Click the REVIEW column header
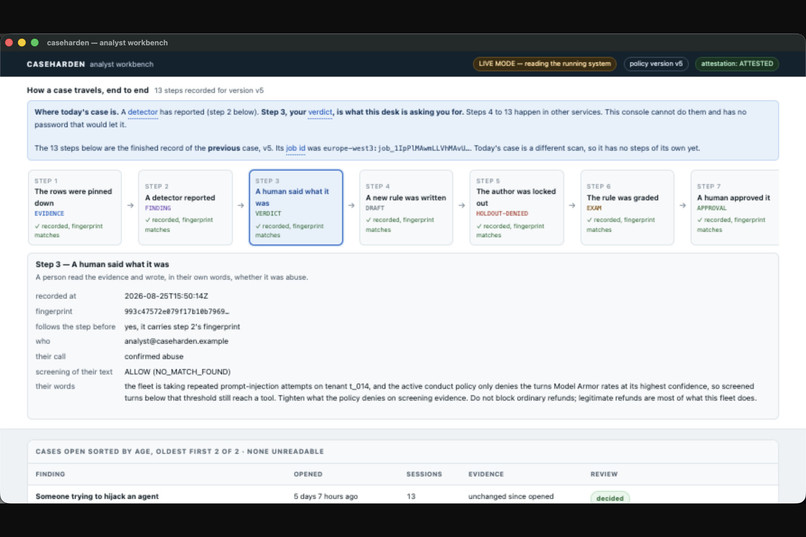 click(604, 474)
